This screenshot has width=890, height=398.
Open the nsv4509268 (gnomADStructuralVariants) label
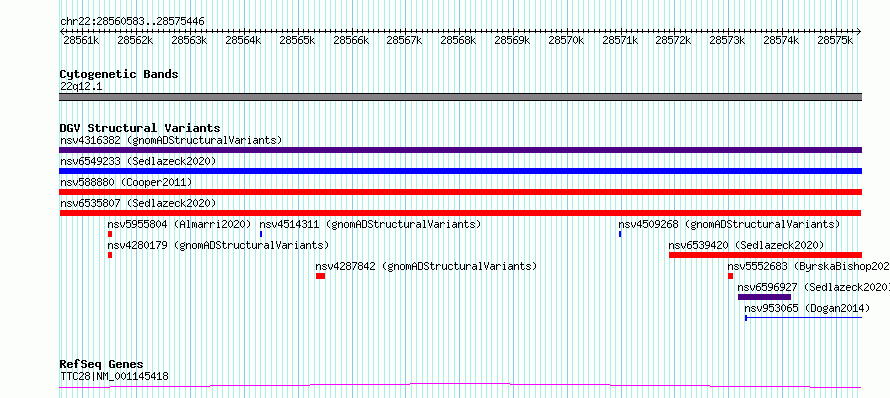coord(729,224)
